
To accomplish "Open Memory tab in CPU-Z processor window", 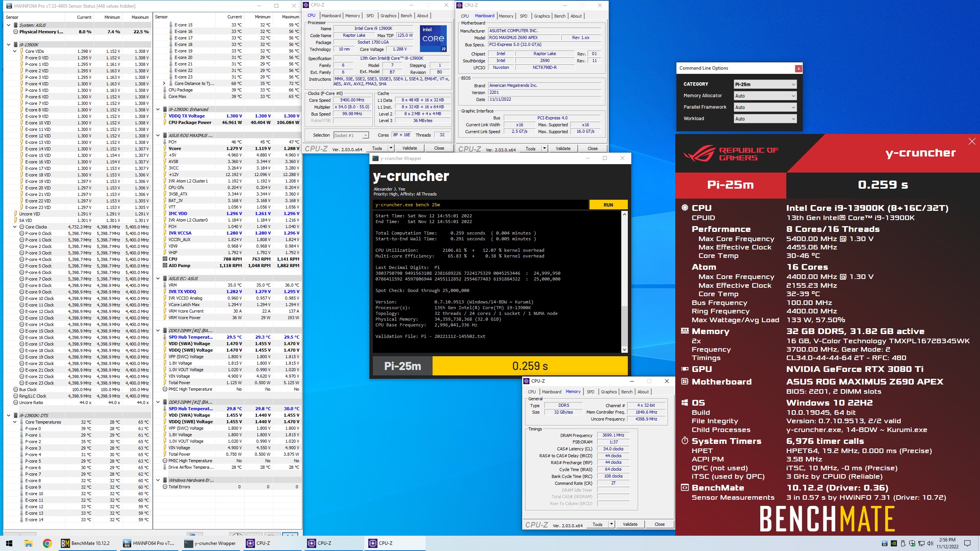I will 353,16.
